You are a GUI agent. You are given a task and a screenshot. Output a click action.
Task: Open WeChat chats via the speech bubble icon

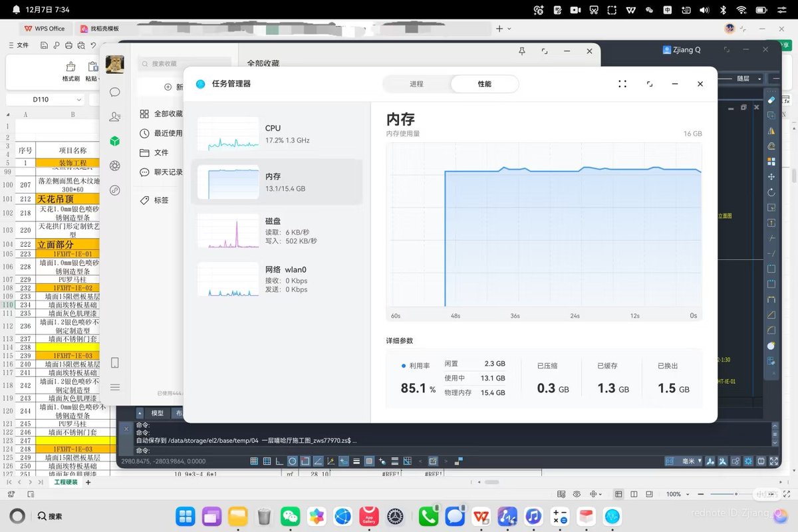114,92
